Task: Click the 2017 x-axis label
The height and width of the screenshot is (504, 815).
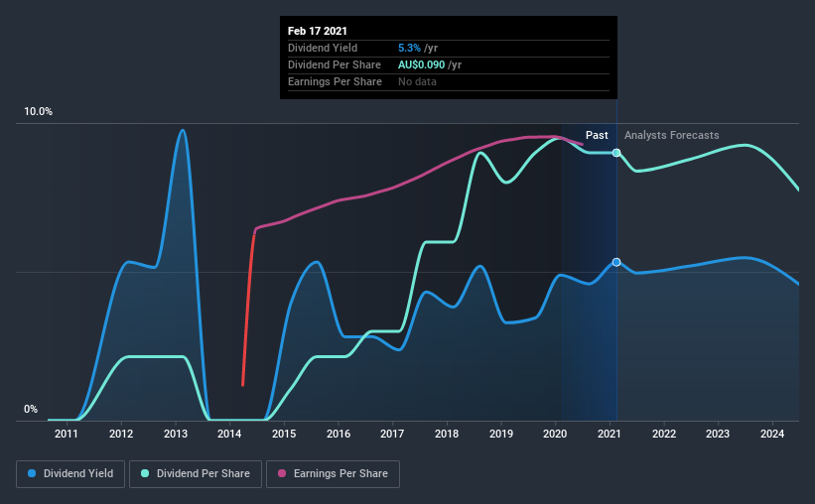Action: 392,434
